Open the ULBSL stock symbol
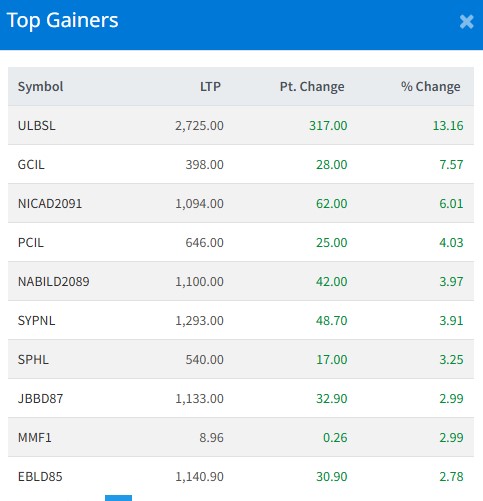 [x=37, y=126]
